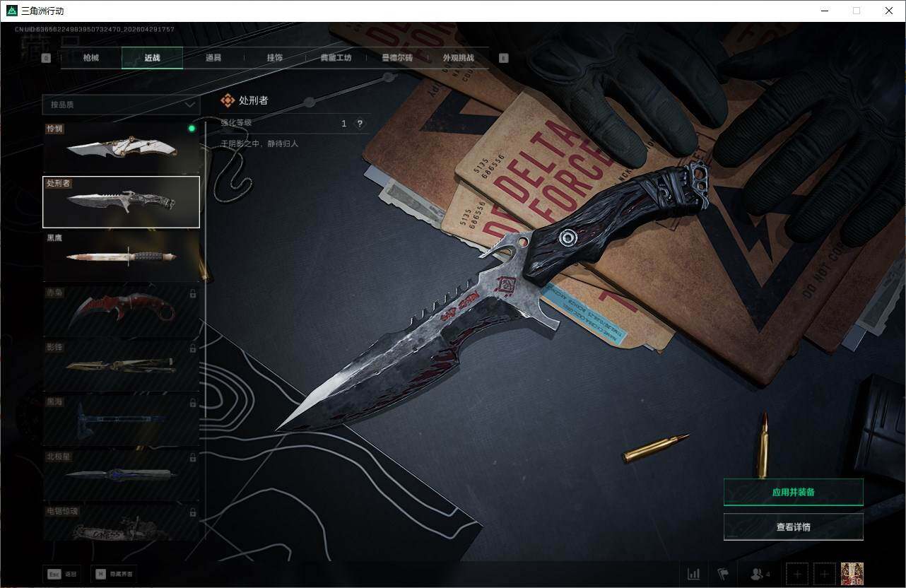Open the 典藏工坊 tab
Screen dimensions: 906x588
(336, 58)
